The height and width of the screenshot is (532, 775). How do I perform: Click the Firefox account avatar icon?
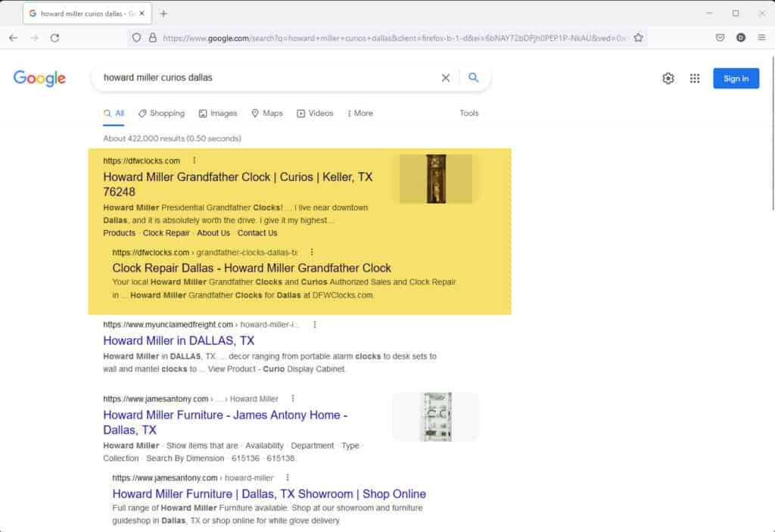740,38
